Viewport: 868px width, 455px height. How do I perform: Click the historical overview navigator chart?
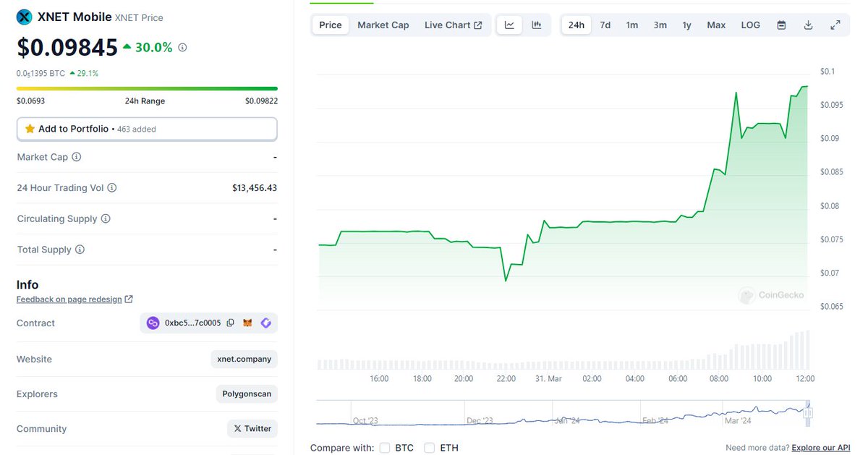click(563, 413)
